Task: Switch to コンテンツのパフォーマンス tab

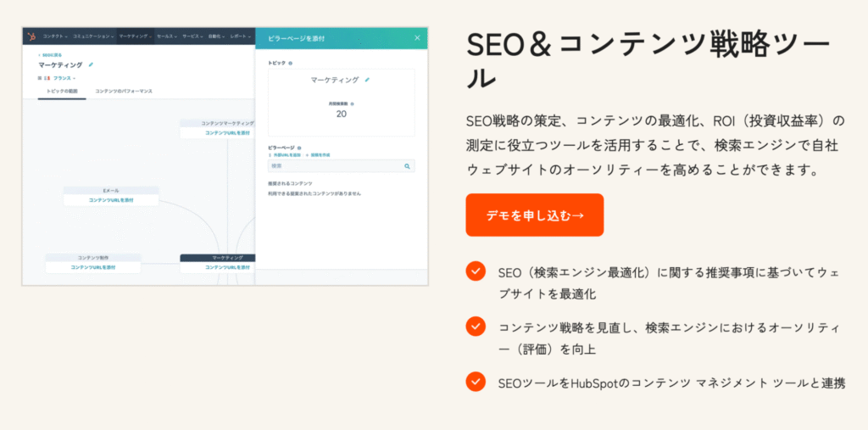Action: pyautogui.click(x=124, y=91)
